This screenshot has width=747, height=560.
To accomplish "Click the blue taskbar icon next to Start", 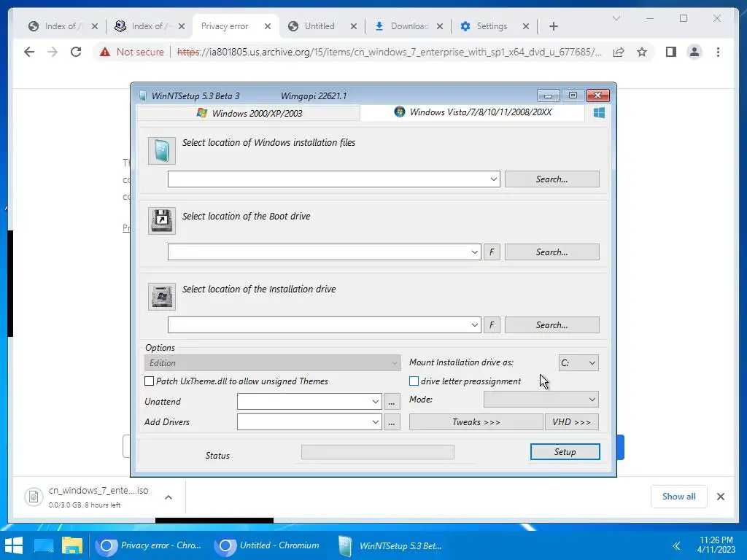I will 43,545.
